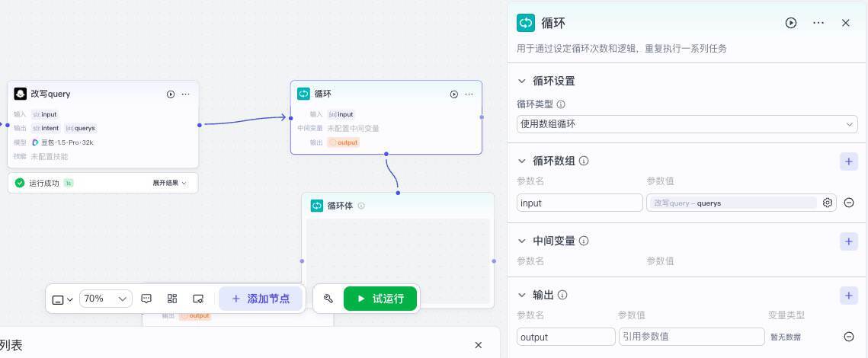Show info tooltip for 循环数组

[x=584, y=161]
